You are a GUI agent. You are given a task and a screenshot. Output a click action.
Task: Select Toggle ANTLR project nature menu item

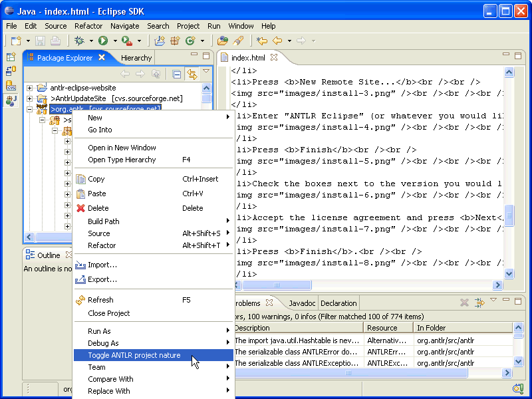134,355
